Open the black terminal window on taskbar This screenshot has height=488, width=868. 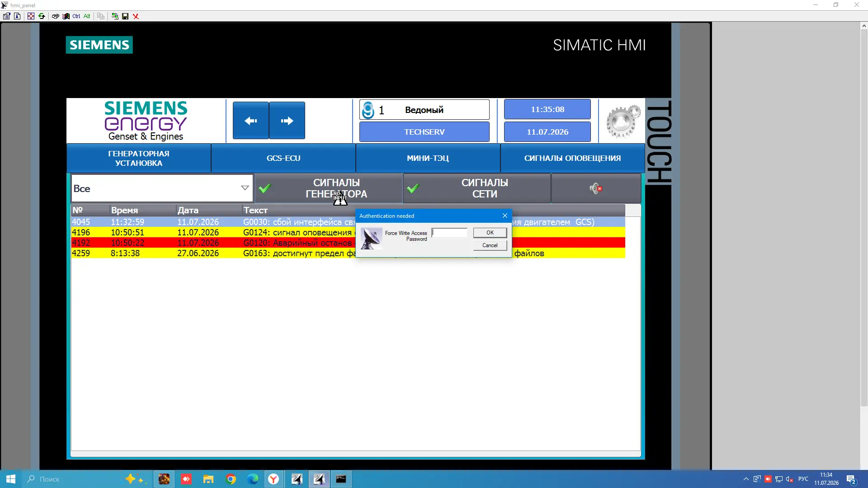pos(341,479)
